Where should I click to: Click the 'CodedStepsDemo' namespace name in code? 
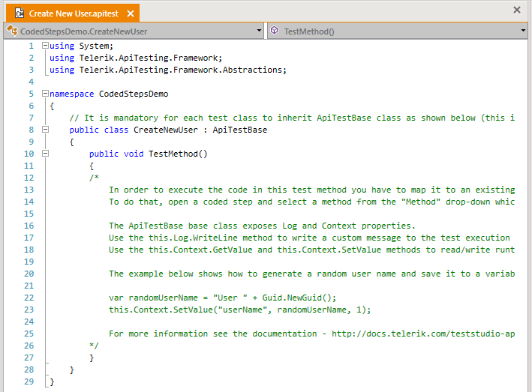[134, 94]
